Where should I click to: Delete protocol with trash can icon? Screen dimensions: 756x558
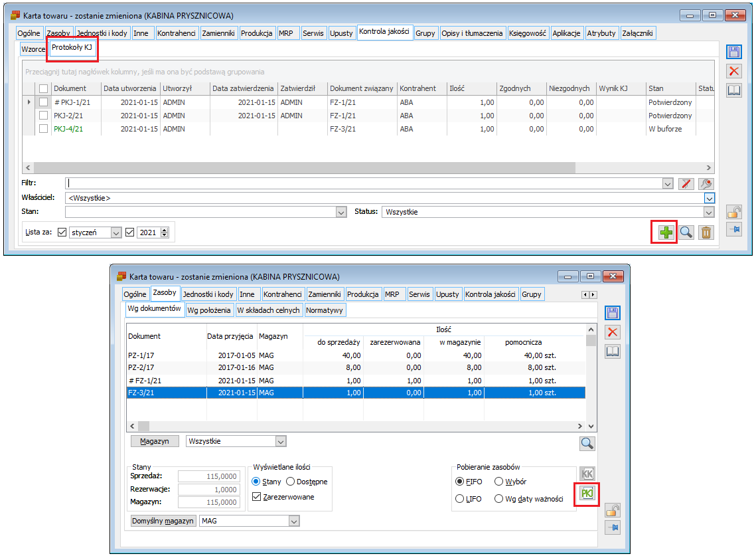click(x=706, y=232)
